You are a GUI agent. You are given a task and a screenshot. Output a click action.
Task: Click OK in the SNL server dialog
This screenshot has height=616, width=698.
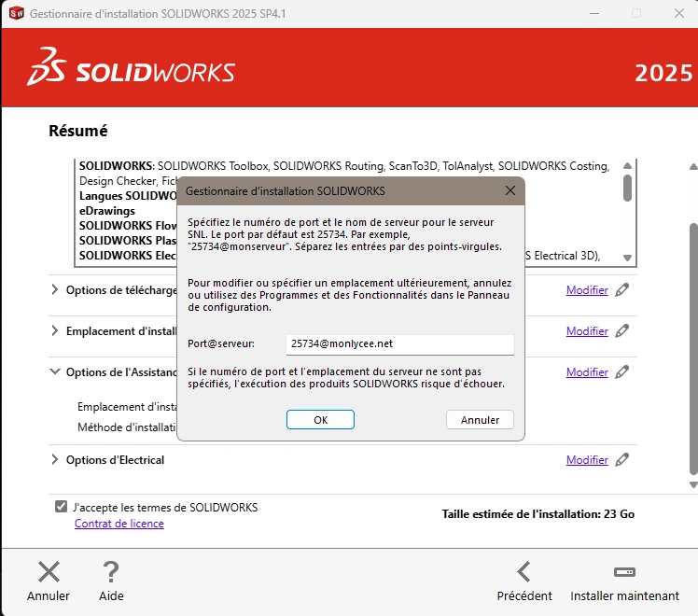(x=320, y=420)
